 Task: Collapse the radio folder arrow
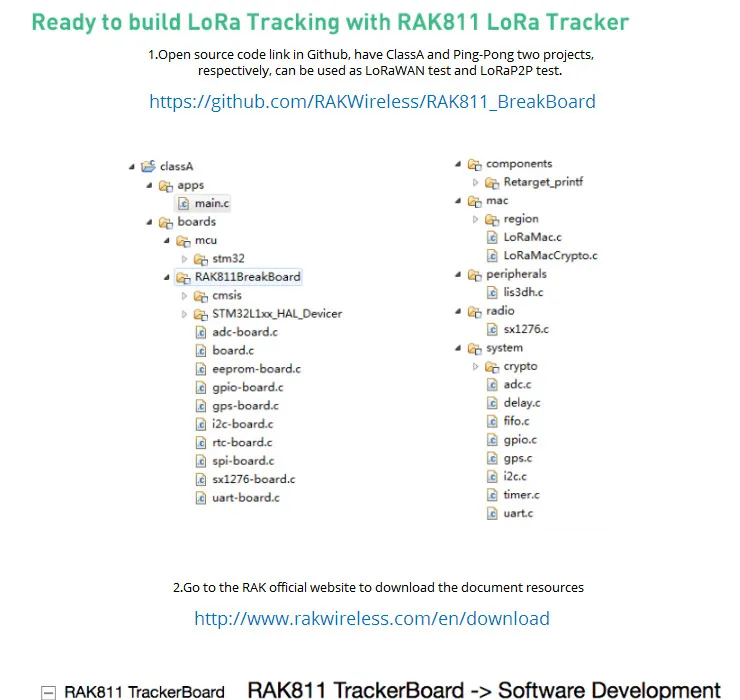[x=458, y=311]
